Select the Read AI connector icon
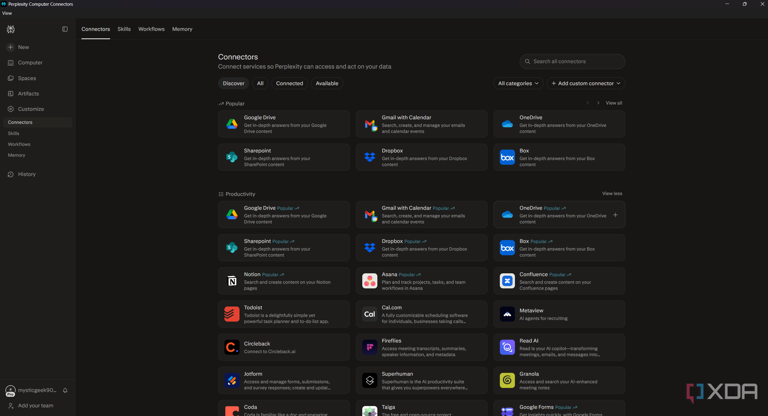 click(x=507, y=347)
